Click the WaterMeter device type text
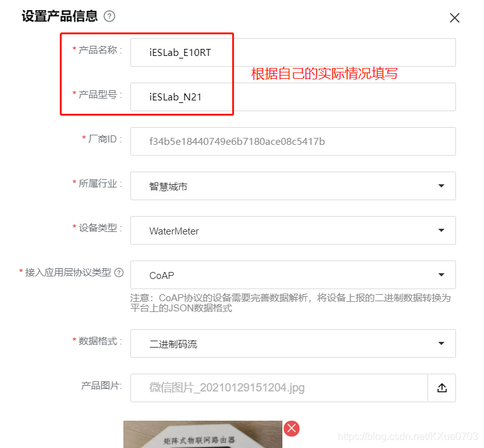The height and width of the screenshot is (448, 484). pos(174,231)
